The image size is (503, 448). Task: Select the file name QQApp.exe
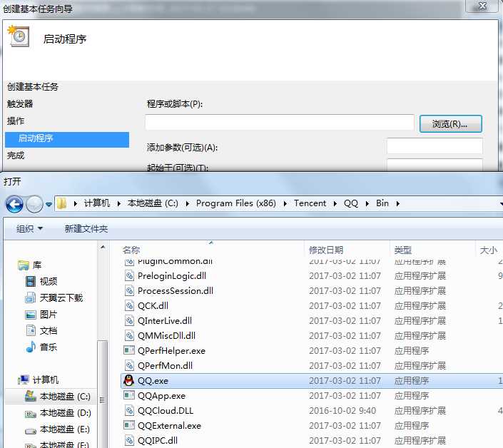161,396
